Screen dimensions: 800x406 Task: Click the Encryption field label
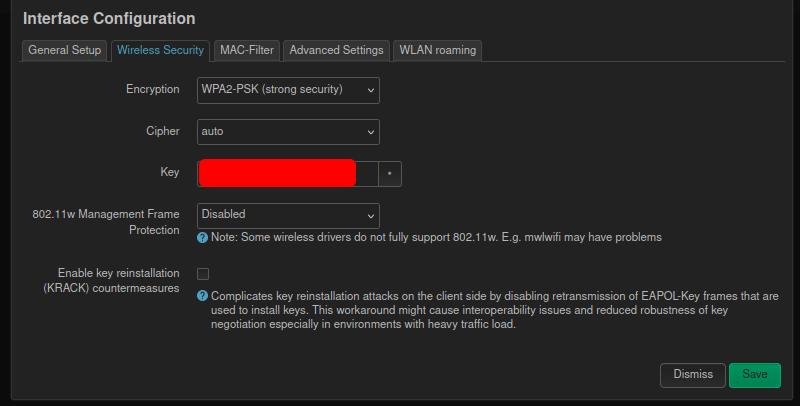pos(152,90)
